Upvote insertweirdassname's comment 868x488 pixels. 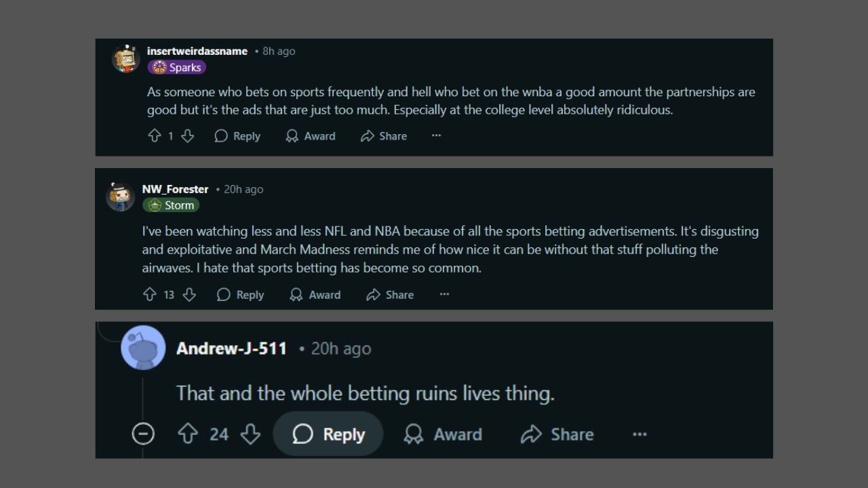[x=155, y=136]
